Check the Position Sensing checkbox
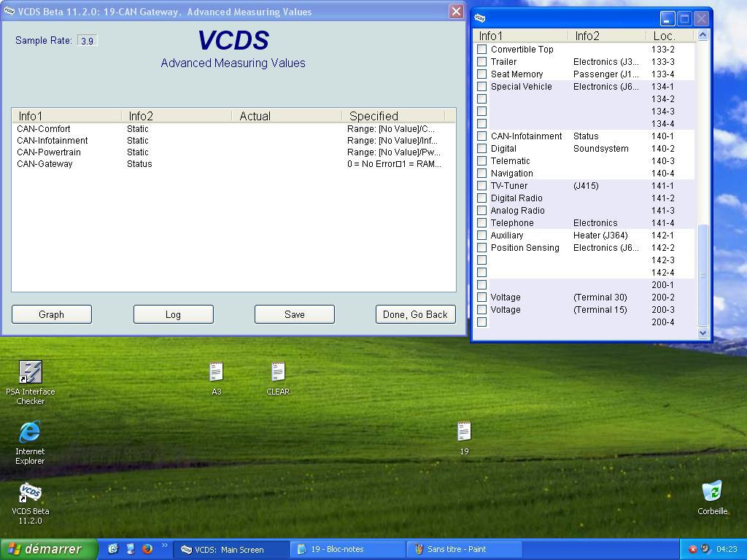The width and height of the screenshot is (747, 560). click(x=481, y=247)
